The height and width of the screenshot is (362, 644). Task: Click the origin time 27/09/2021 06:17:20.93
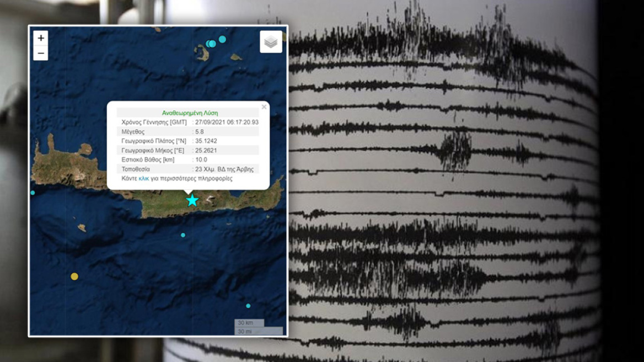227,122
